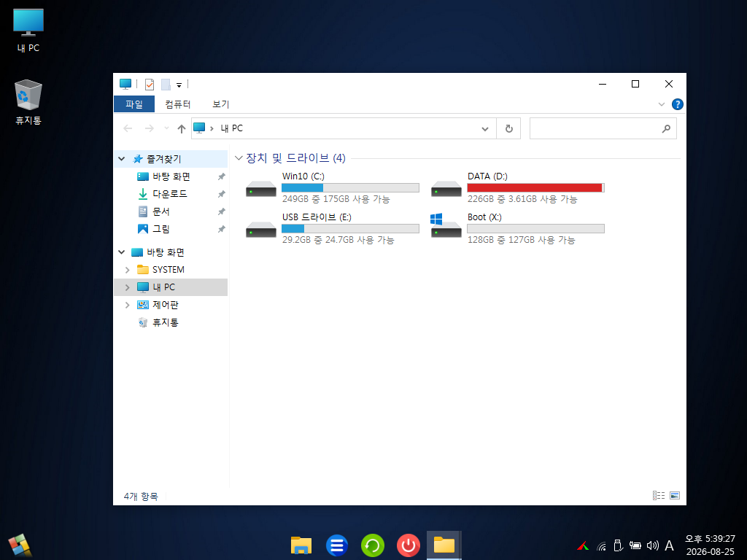
Task: Click the USB safely remove tray icon
Action: click(x=618, y=545)
